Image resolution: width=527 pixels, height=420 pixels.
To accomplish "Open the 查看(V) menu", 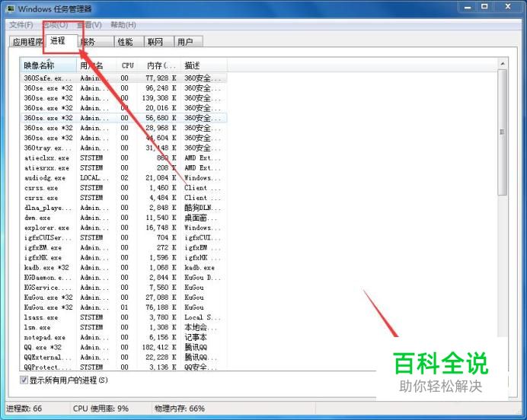I will click(89, 25).
